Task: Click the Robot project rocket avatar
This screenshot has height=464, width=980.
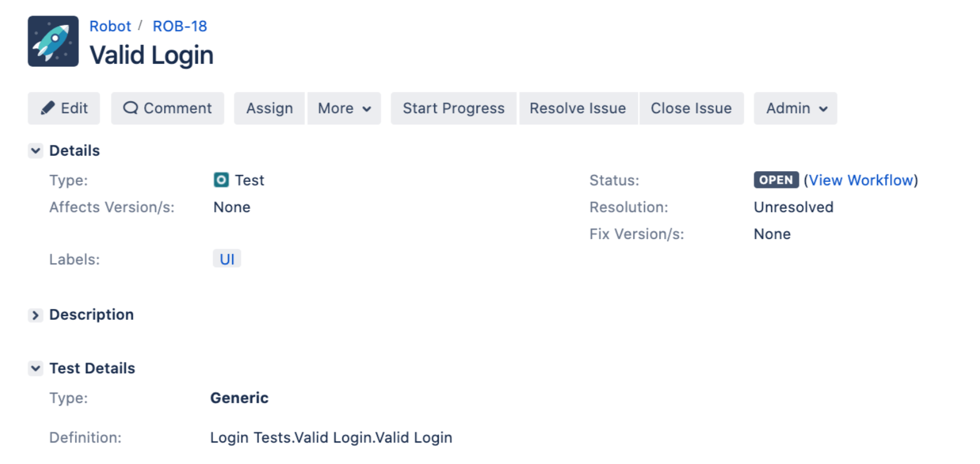Action: coord(53,41)
